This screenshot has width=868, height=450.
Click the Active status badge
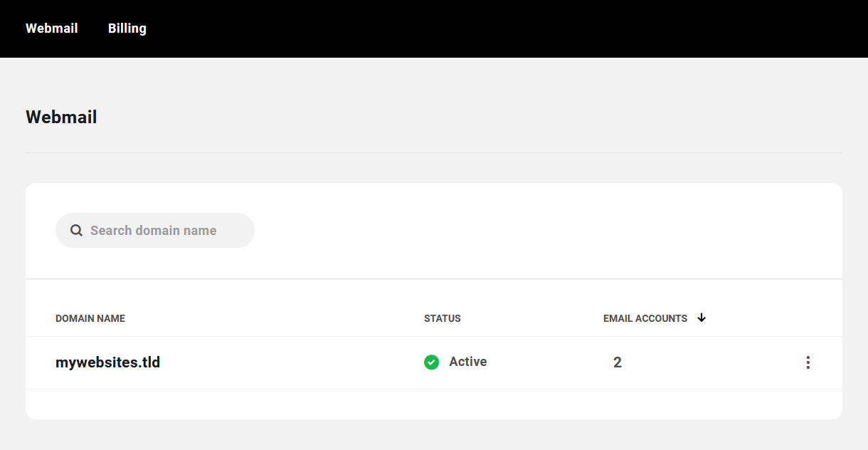click(x=455, y=362)
